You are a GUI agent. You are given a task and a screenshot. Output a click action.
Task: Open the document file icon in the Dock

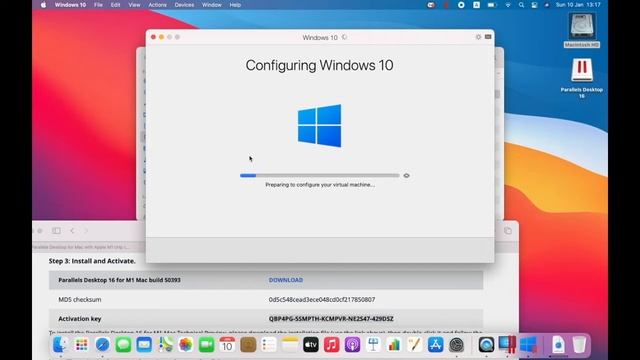[x=558, y=345]
